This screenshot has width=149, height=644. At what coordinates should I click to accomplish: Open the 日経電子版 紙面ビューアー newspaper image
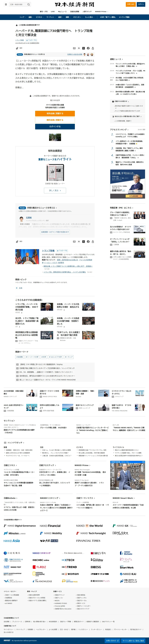click(x=55, y=173)
